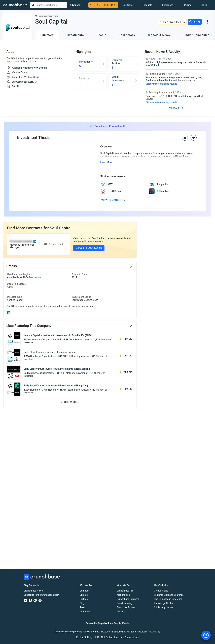Open the Crunchbase logo home link
This screenshot has width=215, height=644.
pos(15,5)
